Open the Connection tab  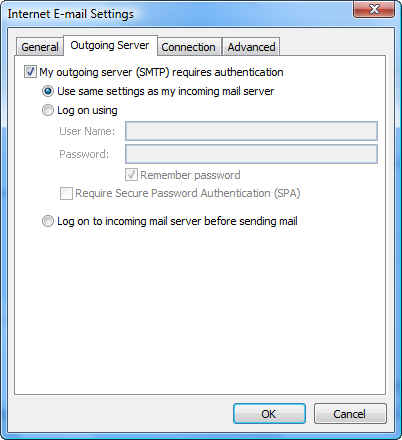(188, 47)
